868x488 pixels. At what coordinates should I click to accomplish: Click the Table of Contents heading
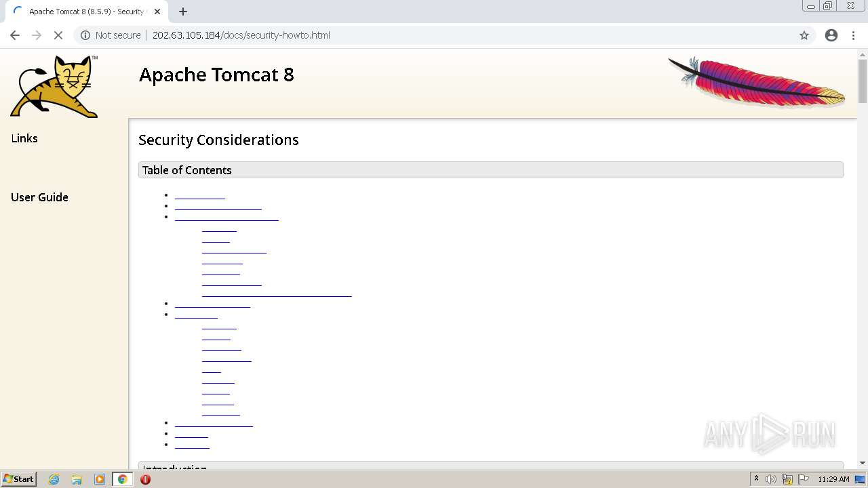pyautogui.click(x=186, y=170)
